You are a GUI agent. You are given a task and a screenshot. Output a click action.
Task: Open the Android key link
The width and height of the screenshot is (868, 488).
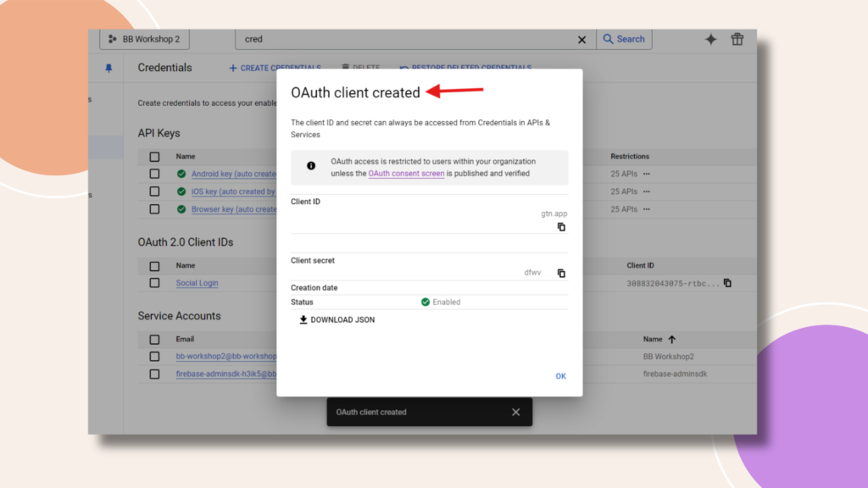(234, 175)
